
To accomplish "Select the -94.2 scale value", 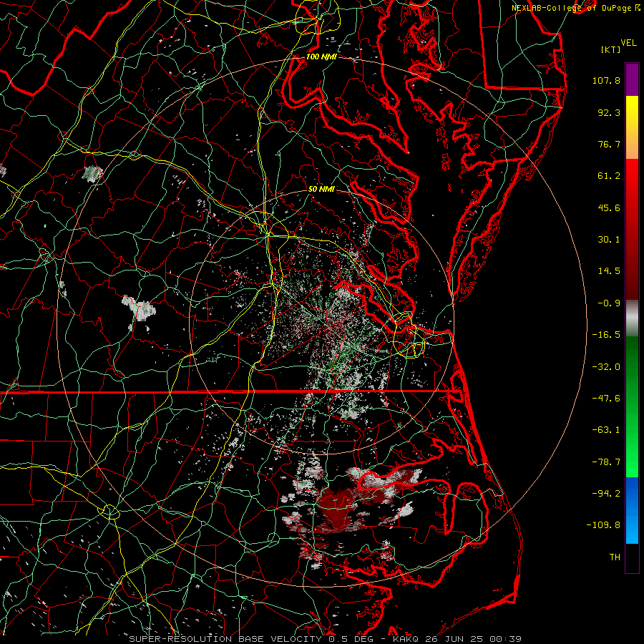I will click(x=606, y=494).
